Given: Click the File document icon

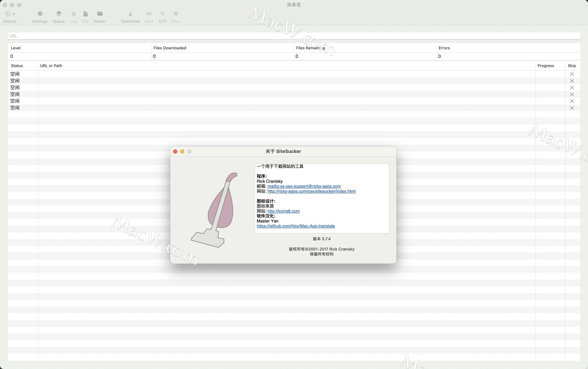Looking at the screenshot, I should pos(85,14).
